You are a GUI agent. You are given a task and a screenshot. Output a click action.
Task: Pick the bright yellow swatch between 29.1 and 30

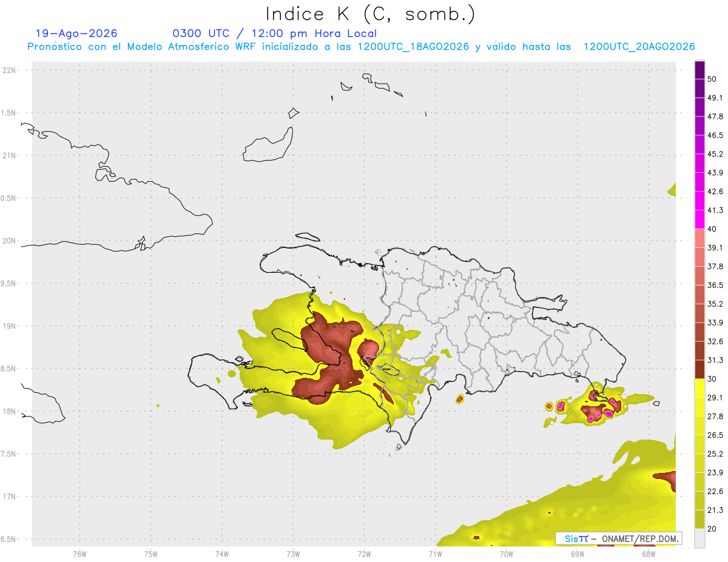699,389
